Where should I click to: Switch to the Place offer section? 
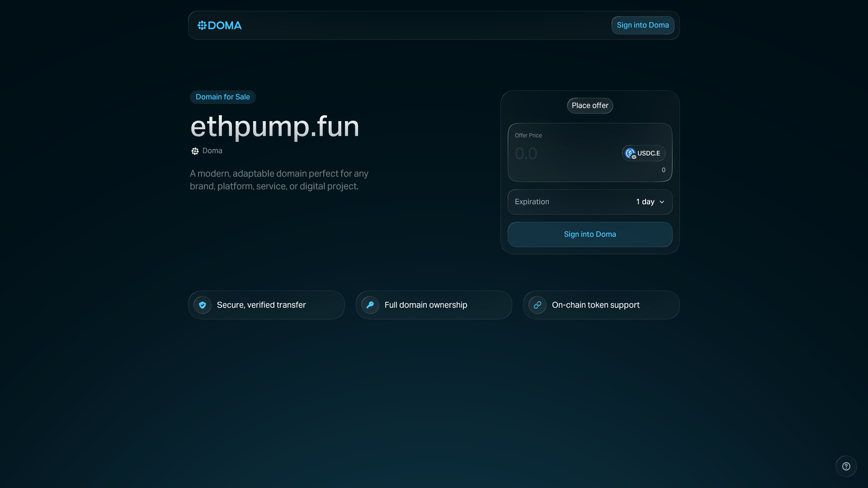(x=590, y=105)
